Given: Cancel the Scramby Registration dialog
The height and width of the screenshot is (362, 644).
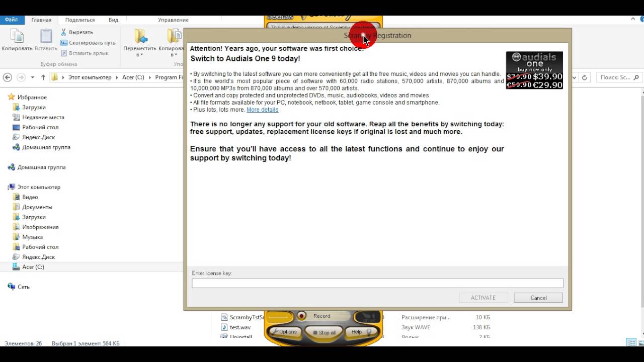Looking at the screenshot, I should click(x=538, y=298).
